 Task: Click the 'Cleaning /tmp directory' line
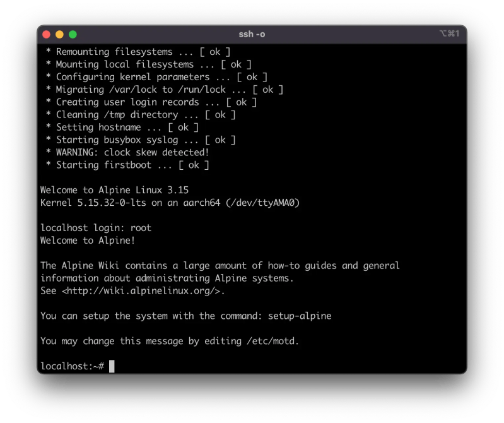pyautogui.click(x=141, y=114)
